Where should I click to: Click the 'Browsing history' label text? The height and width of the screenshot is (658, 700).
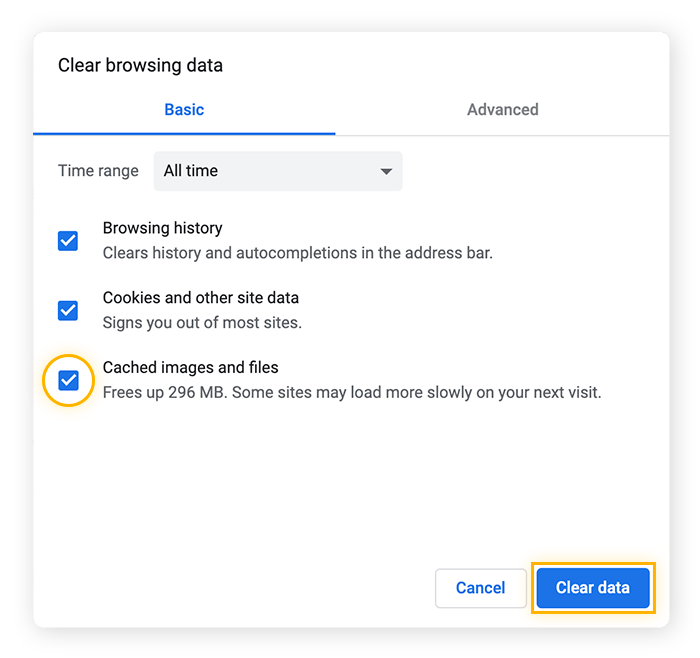click(162, 228)
